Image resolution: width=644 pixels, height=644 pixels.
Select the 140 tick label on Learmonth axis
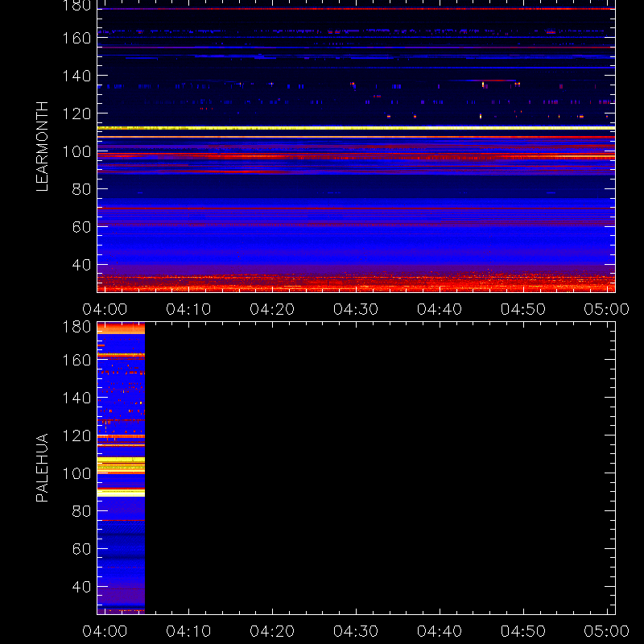coord(76,76)
